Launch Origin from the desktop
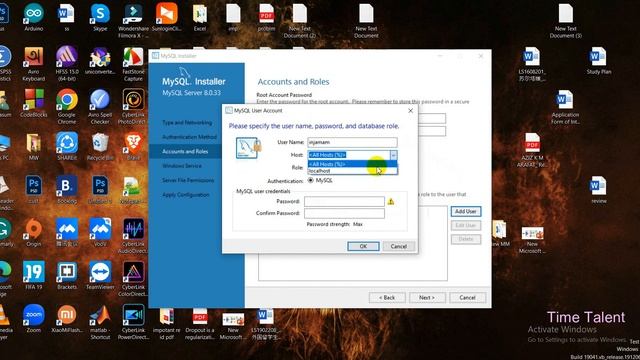The height and width of the screenshot is (360, 640). click(x=33, y=232)
